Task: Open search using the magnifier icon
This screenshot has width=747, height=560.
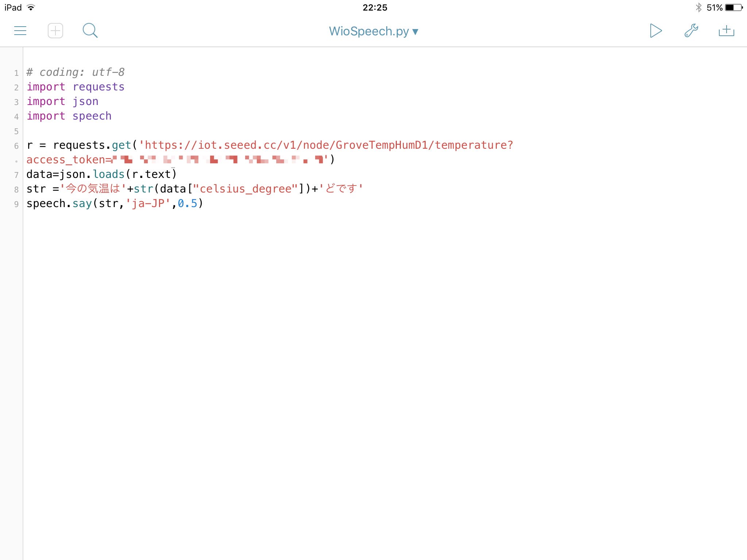Action: click(90, 31)
